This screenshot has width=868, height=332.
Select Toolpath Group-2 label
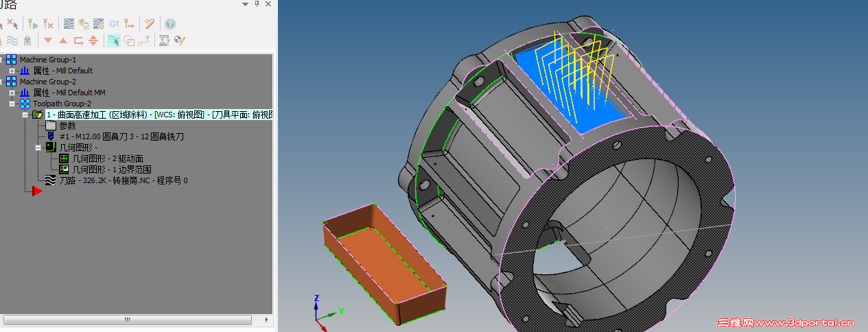click(62, 104)
